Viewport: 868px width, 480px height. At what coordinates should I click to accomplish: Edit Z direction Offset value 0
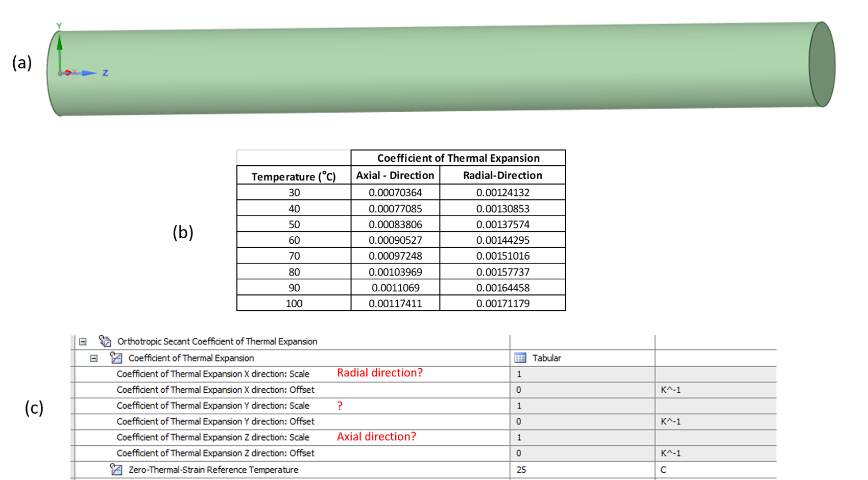click(x=582, y=453)
